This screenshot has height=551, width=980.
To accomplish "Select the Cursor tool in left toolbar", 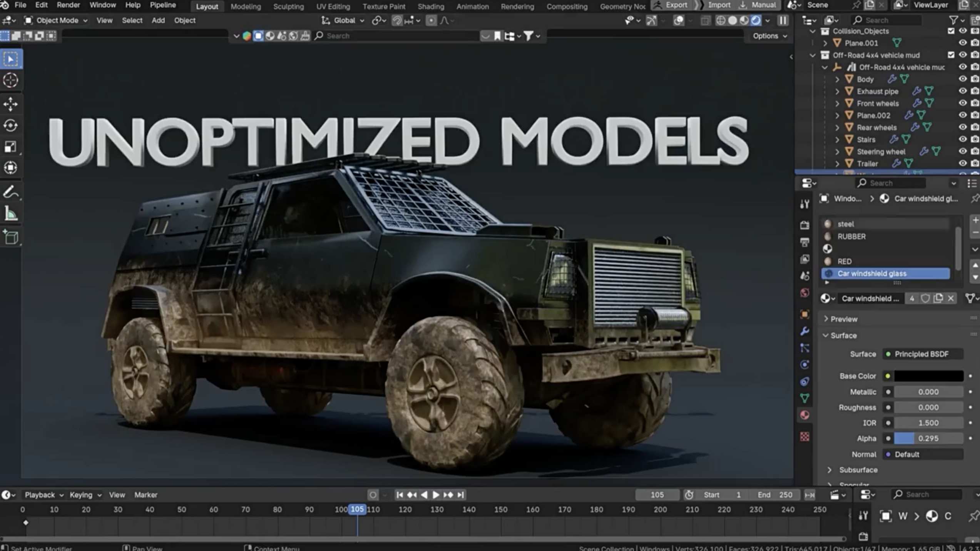I will (x=10, y=80).
